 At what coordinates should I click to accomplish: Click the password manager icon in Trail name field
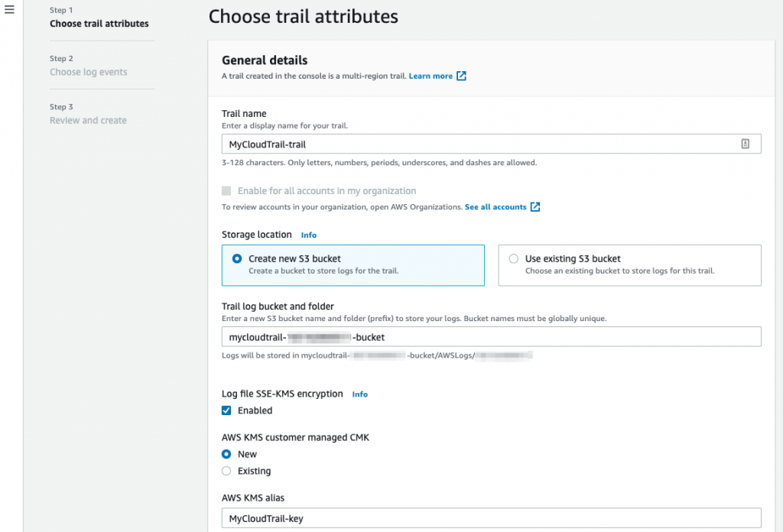745,144
